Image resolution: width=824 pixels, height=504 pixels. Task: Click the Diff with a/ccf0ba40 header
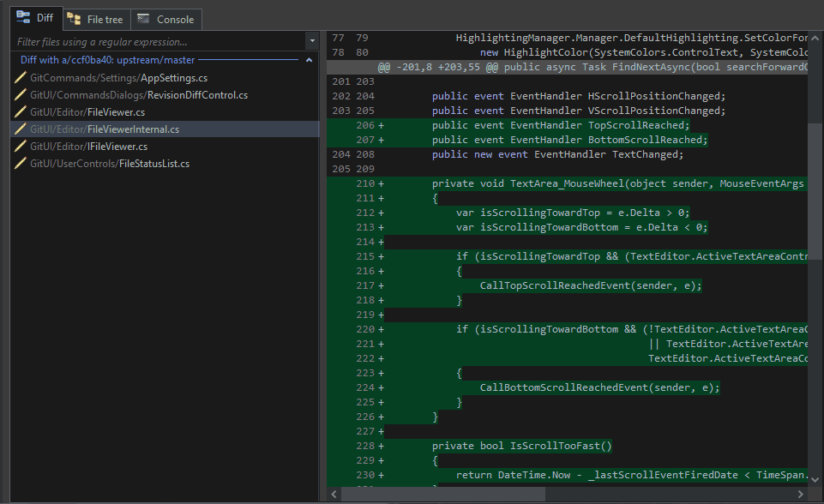tap(107, 60)
